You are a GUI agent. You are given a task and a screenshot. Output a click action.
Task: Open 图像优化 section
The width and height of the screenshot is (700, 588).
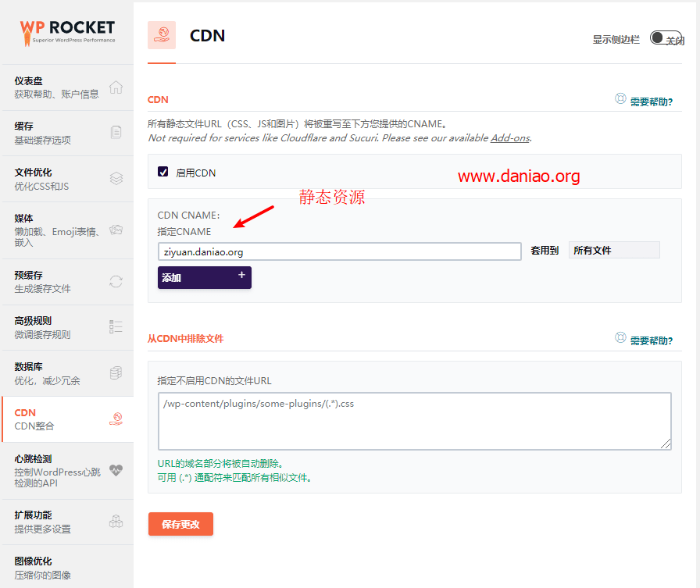click(x=68, y=567)
